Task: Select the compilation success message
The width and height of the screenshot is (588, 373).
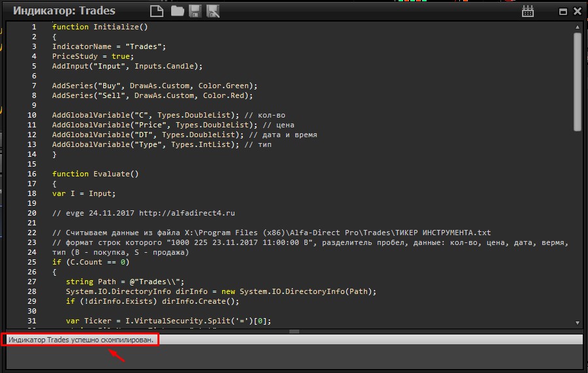Action: [82, 340]
